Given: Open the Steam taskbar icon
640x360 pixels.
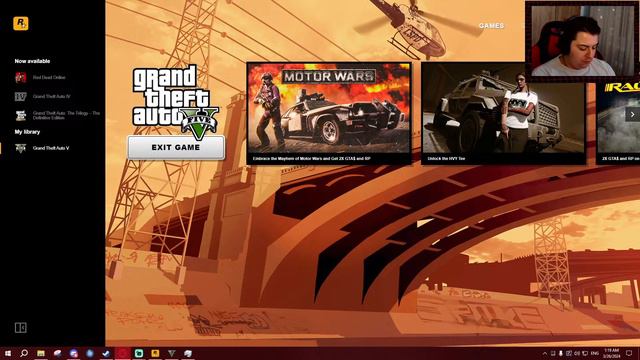Looking at the screenshot, I should [106, 353].
